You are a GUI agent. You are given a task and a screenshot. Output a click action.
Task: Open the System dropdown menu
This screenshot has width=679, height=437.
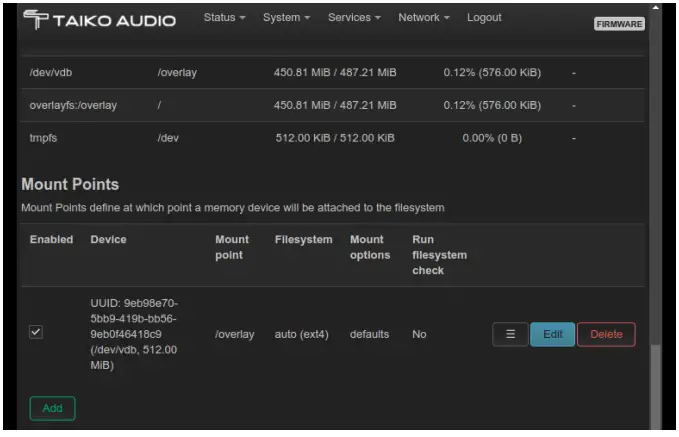[x=286, y=18]
